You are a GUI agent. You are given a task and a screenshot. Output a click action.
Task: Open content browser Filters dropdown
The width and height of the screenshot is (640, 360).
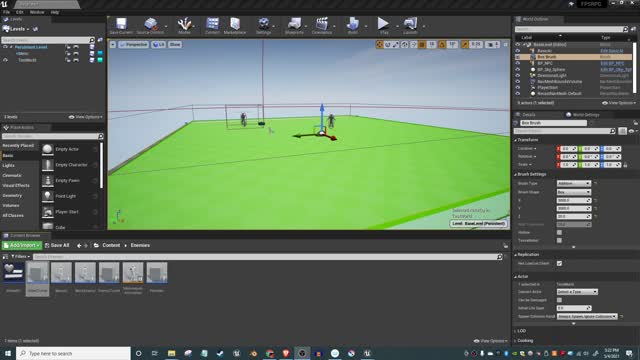point(20,257)
